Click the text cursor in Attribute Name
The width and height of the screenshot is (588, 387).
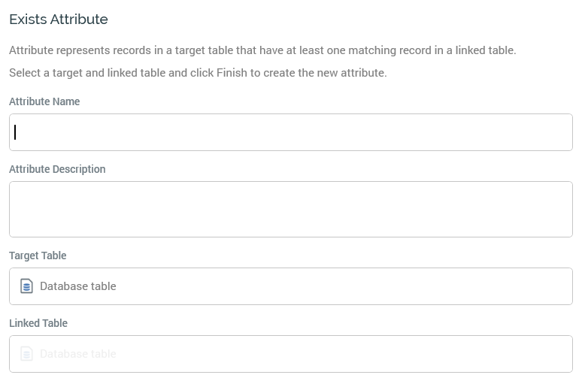(x=15, y=132)
